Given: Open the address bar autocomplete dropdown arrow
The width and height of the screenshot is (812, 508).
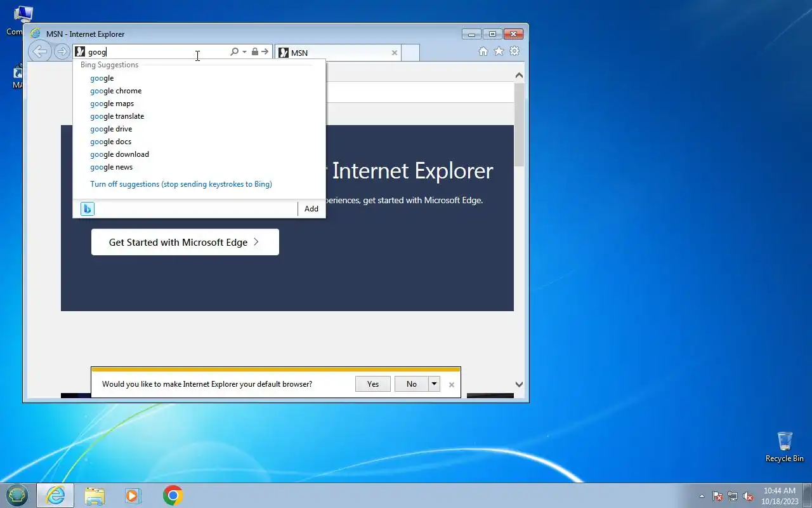Looking at the screenshot, I should point(244,52).
